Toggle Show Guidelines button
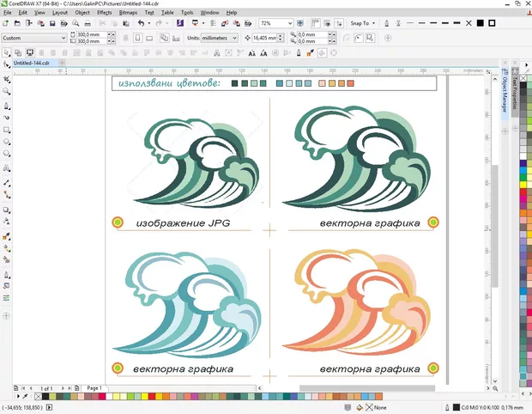The image size is (532, 414). pos(339,23)
